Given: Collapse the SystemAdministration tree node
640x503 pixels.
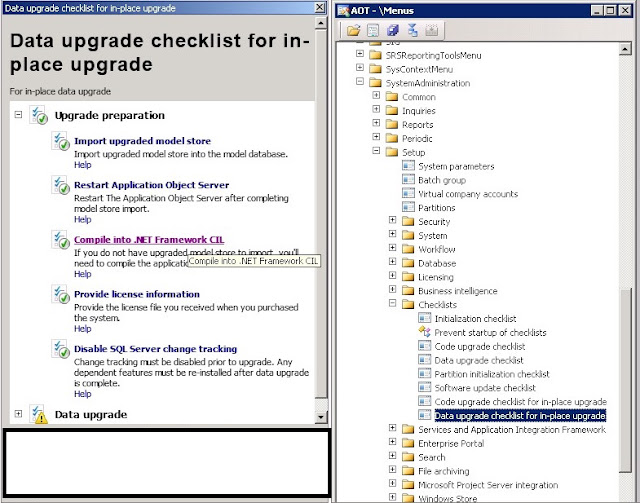Looking at the screenshot, I should 360,81.
